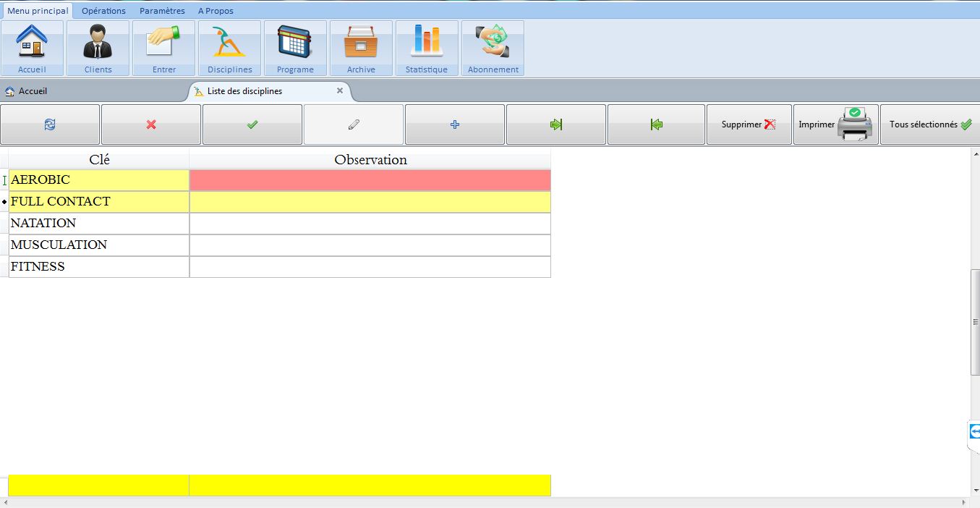Click the green checkmark validate button
This screenshot has height=508, width=980.
point(252,124)
